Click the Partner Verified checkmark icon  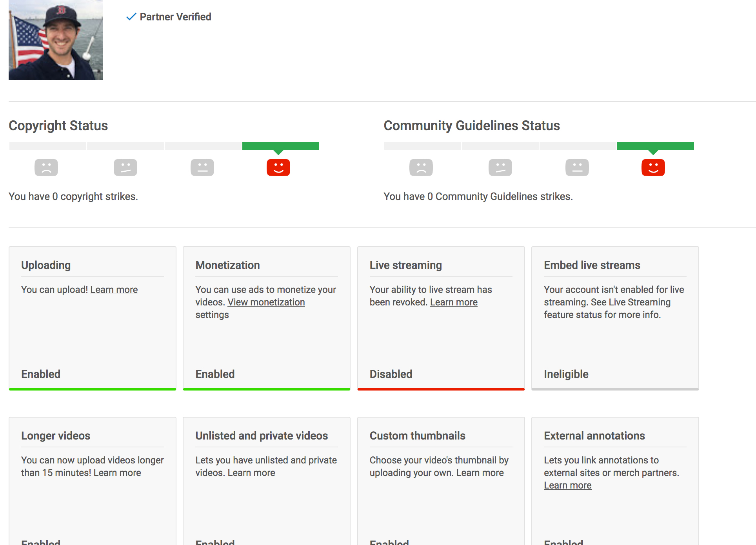click(131, 17)
